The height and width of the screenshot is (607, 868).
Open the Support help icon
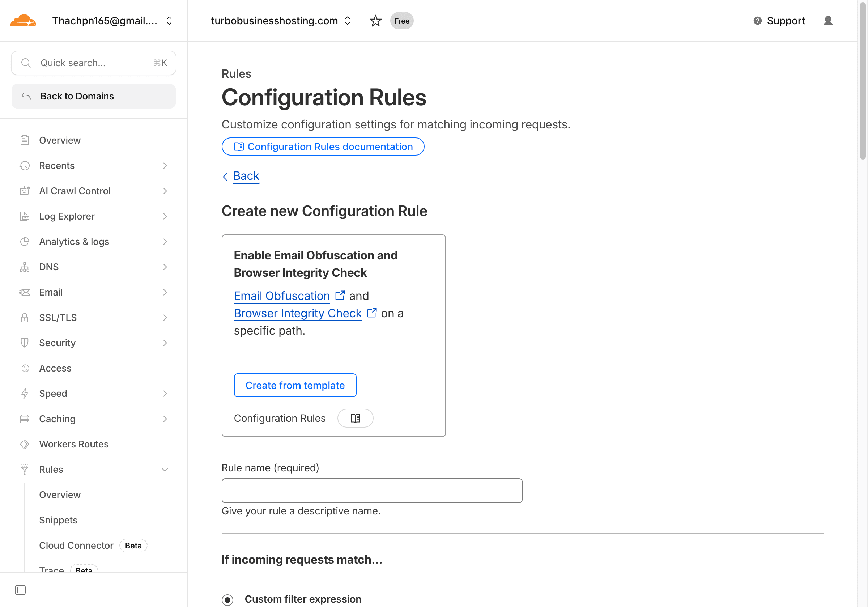[x=757, y=21]
